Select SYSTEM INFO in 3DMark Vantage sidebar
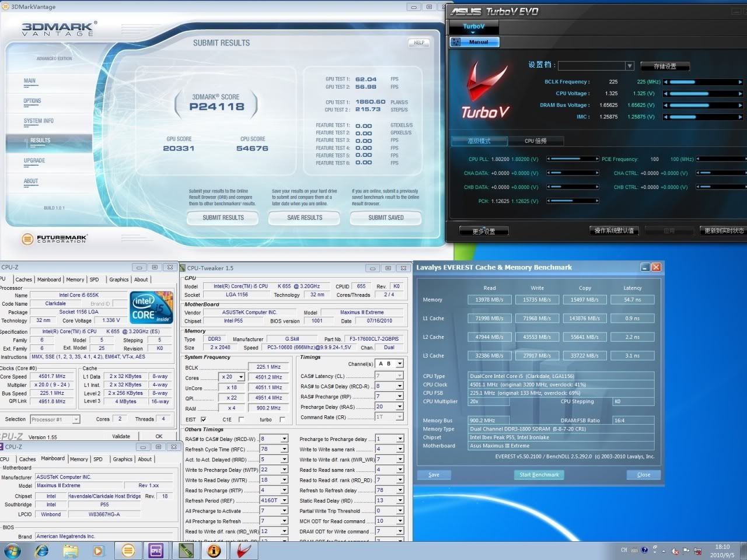This screenshot has width=747, height=560. coord(39,121)
